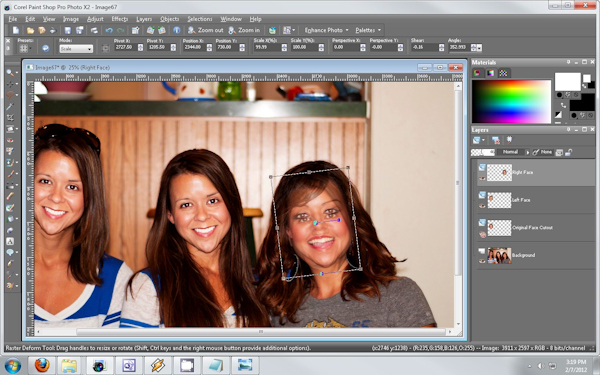The image size is (600, 375).
Task: Click the Background layer thumbnail
Action: [x=499, y=255]
